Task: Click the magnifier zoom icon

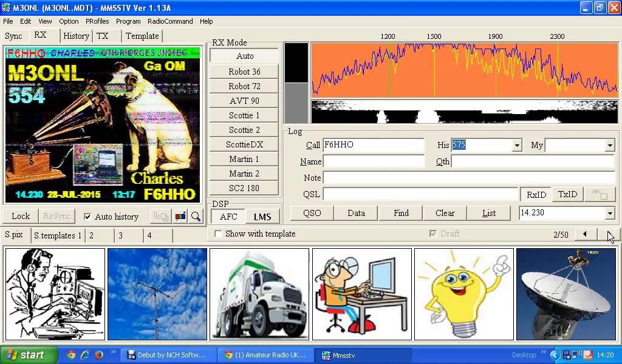Action: [196, 216]
